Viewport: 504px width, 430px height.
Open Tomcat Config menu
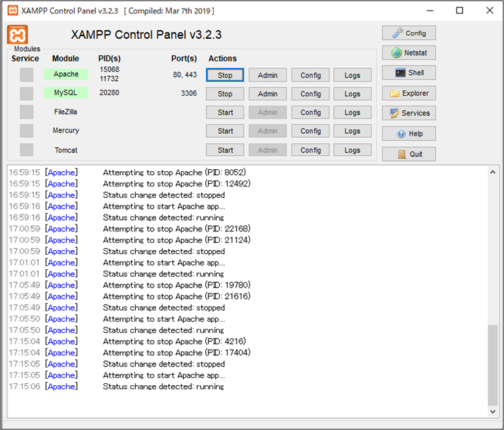click(x=311, y=150)
